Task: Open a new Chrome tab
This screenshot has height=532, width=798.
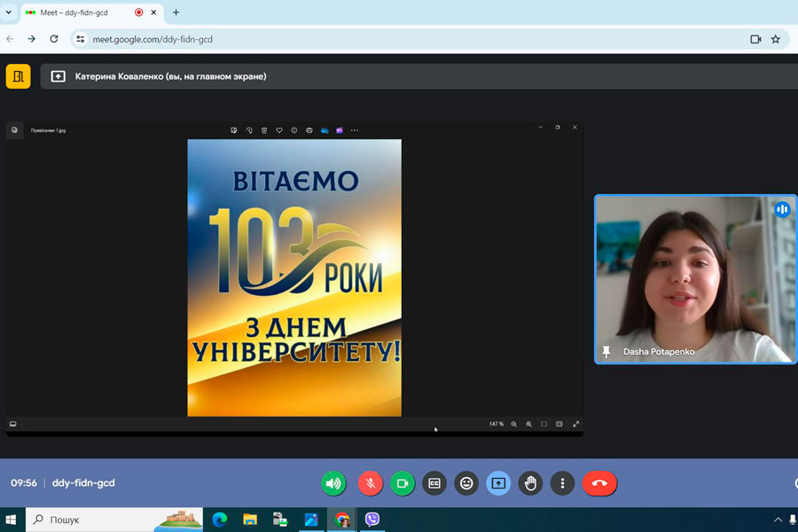Action: (176, 12)
